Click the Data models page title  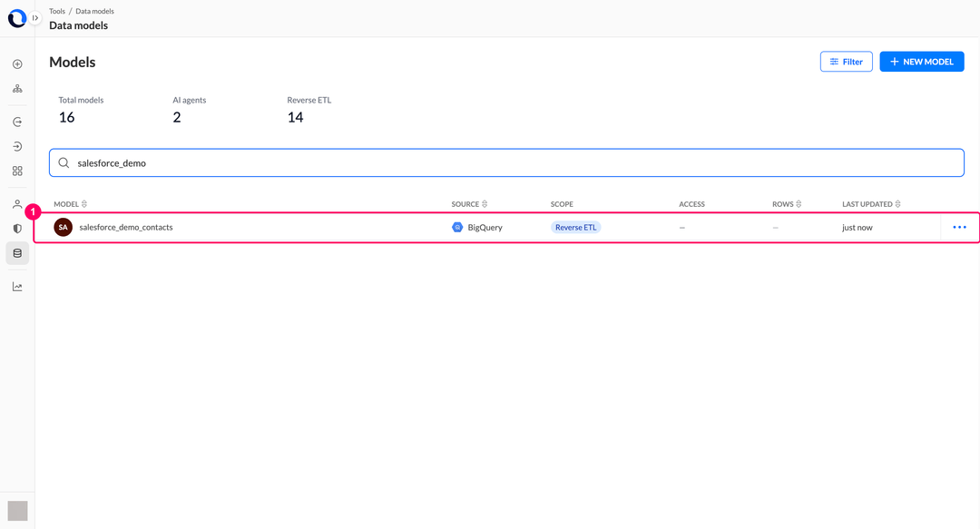pos(79,25)
